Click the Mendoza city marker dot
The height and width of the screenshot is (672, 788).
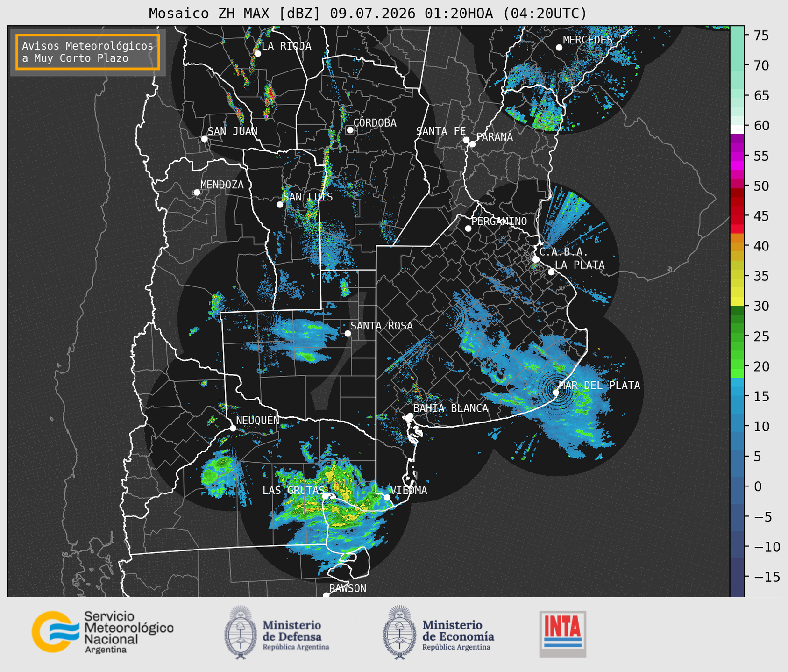(197, 193)
